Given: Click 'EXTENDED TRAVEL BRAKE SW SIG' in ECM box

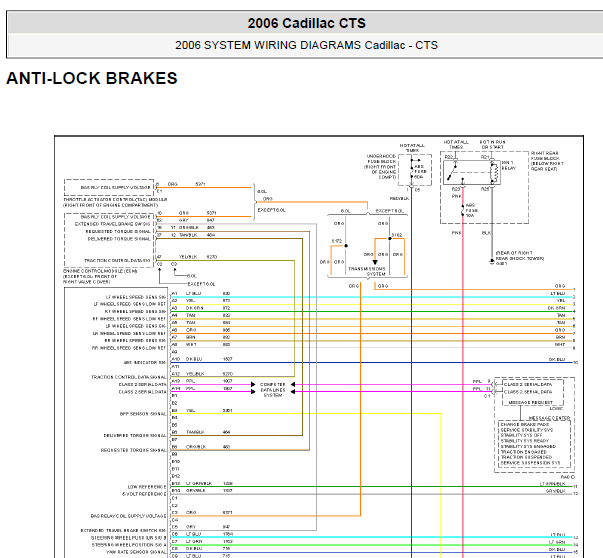Looking at the screenshot, I should 112,224.
